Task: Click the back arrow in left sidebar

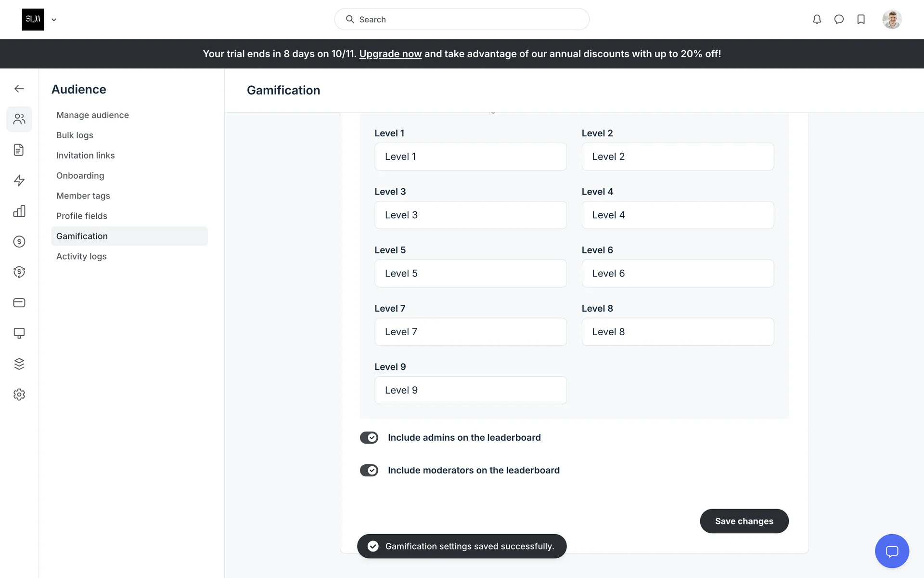Action: point(19,89)
